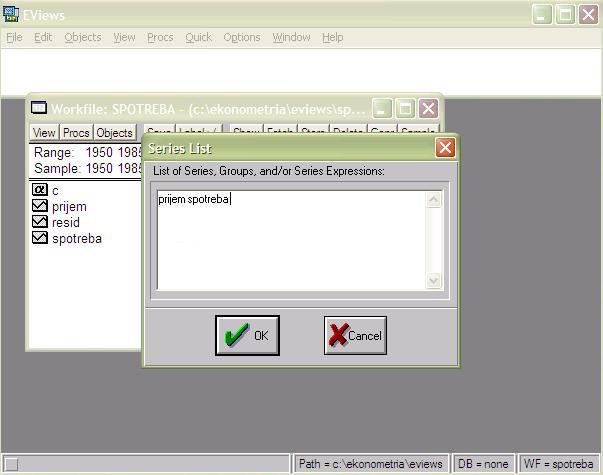Open the File menu
603x475 pixels.
(14, 37)
